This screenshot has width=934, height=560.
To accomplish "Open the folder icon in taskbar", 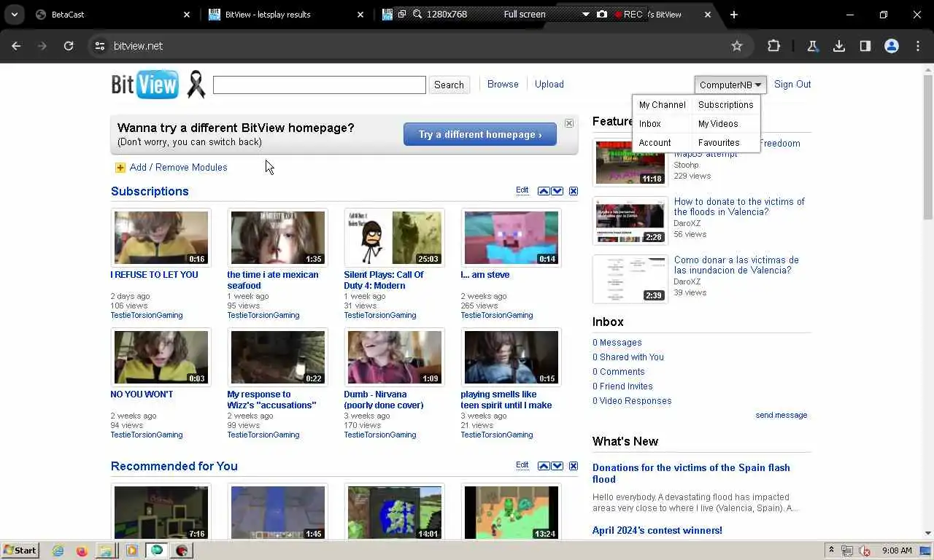I will click(x=106, y=551).
